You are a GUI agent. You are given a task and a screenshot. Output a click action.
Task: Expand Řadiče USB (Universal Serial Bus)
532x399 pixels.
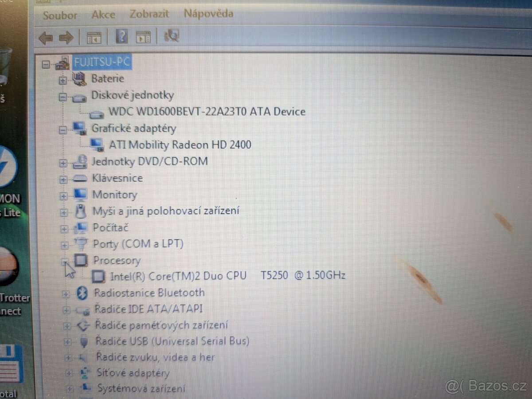(x=68, y=341)
